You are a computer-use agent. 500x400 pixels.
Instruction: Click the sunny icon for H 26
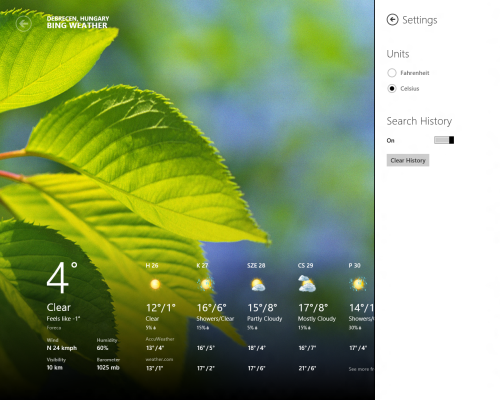pos(155,284)
